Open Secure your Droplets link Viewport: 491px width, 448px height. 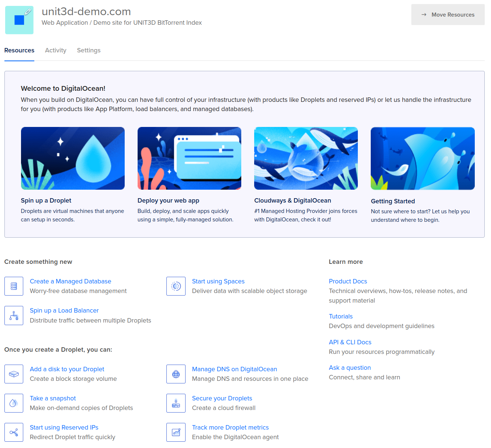pos(222,398)
